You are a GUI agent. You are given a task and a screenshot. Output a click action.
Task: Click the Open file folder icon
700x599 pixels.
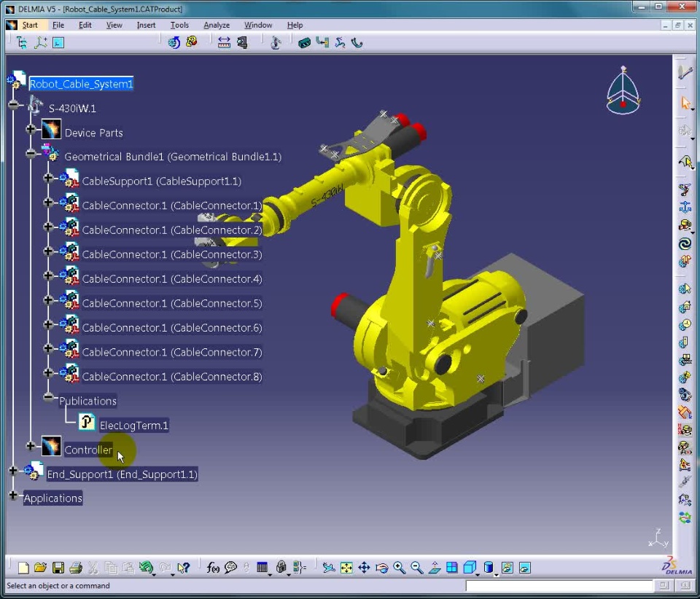(x=40, y=568)
